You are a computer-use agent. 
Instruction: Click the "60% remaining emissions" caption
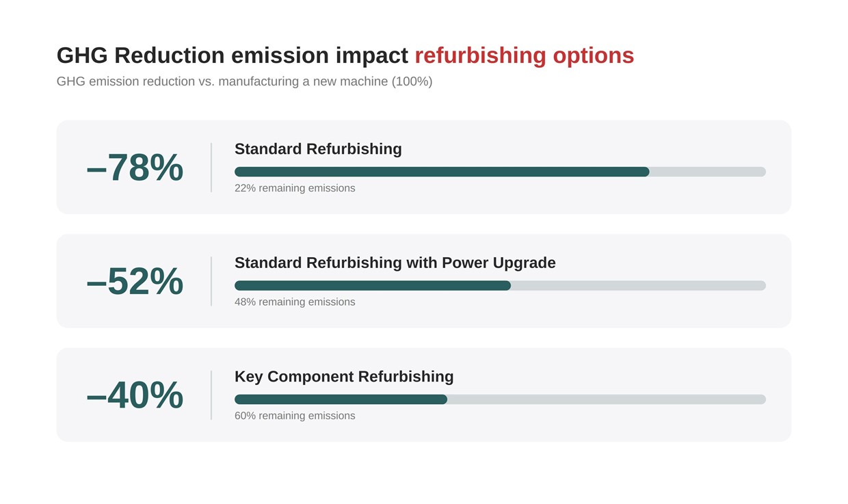coord(295,416)
